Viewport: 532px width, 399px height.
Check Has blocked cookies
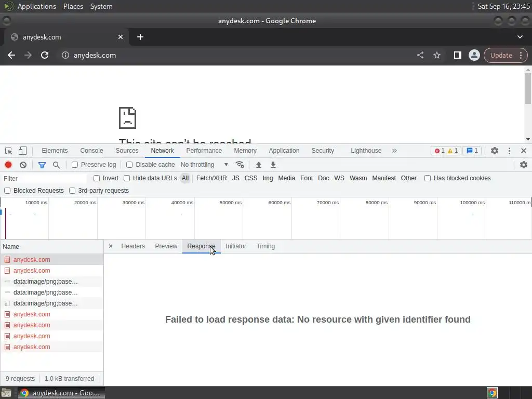click(428, 179)
